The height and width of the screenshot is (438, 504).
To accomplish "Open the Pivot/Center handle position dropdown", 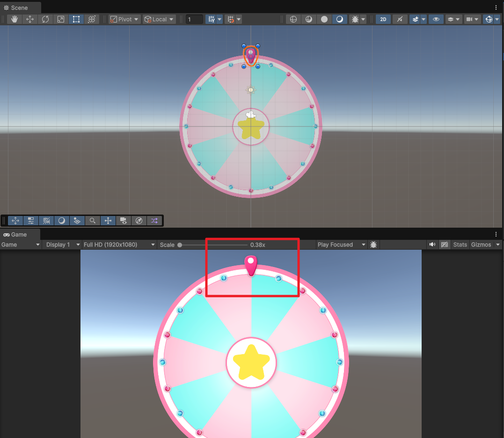I will [124, 19].
